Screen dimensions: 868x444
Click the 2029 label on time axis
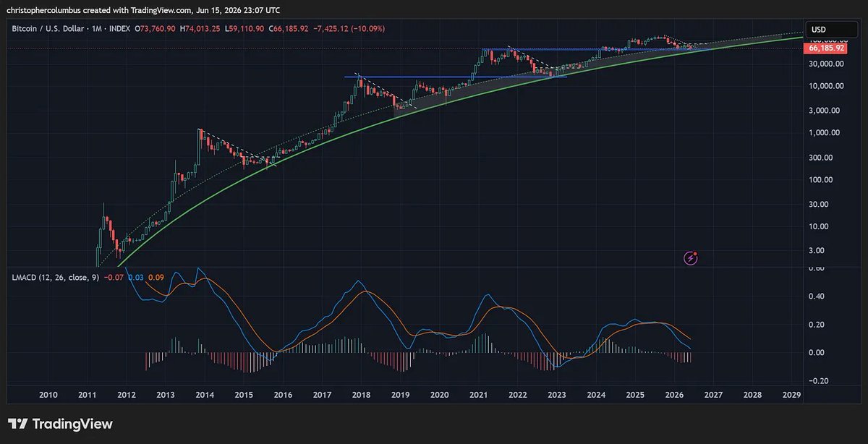(x=791, y=396)
